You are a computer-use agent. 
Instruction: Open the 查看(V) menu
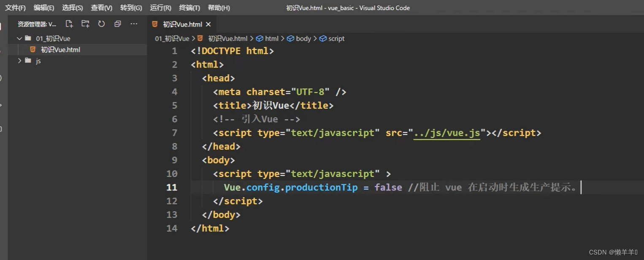[101, 8]
